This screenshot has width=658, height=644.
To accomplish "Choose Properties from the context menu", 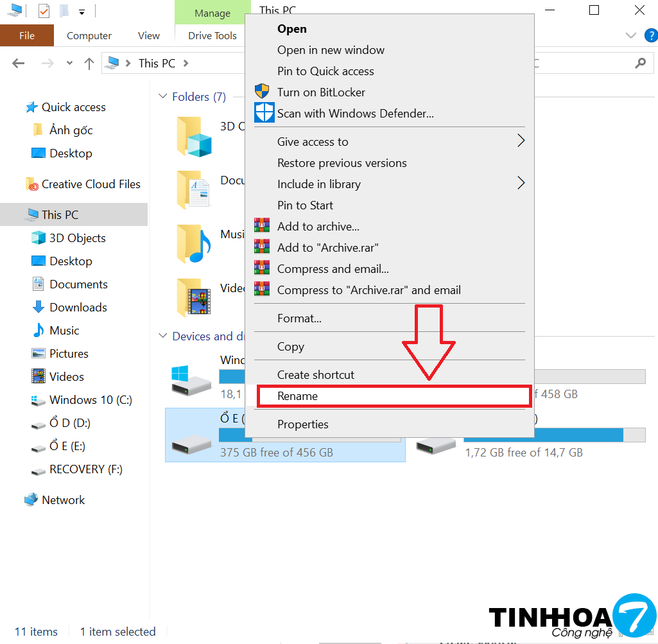I will click(x=302, y=424).
